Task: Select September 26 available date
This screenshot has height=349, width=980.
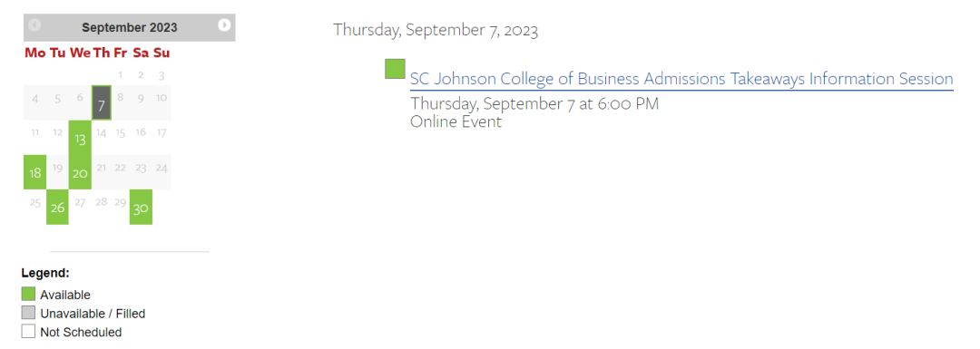Action: point(57,208)
